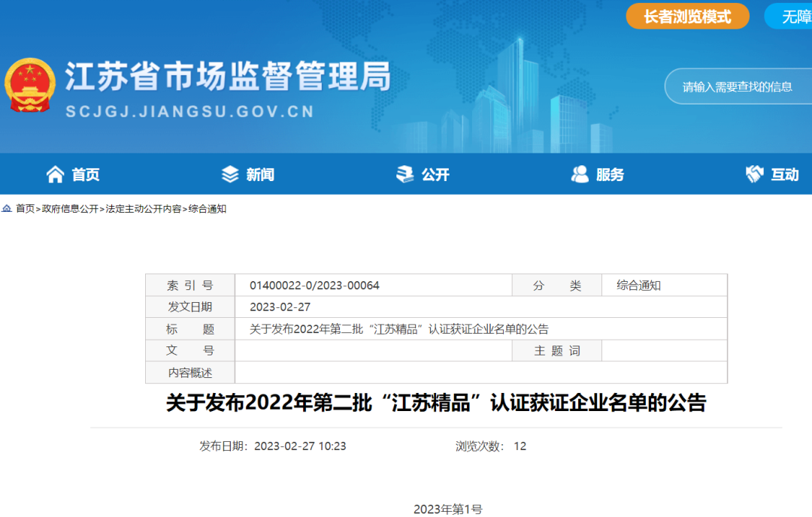Viewport: 812px width, 517px height.
Task: Enable 长者浏览模式 elder browsing mode
Action: pos(687,16)
